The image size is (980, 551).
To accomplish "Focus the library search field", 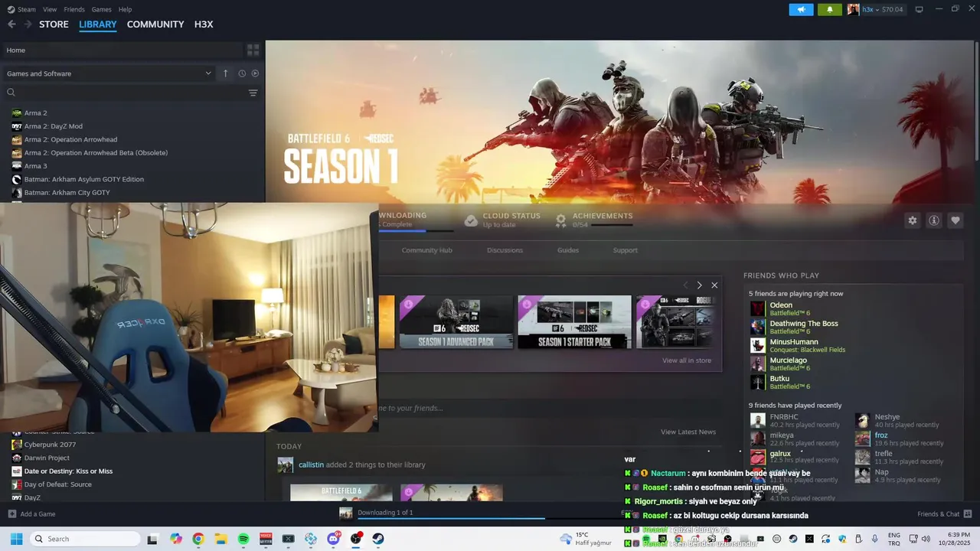I will (x=126, y=93).
